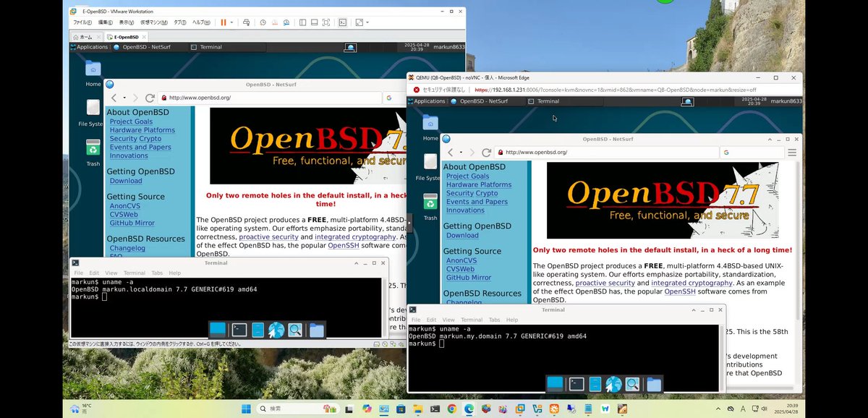
Task: Open Applications menu in VMware guest panel
Action: [x=89, y=47]
